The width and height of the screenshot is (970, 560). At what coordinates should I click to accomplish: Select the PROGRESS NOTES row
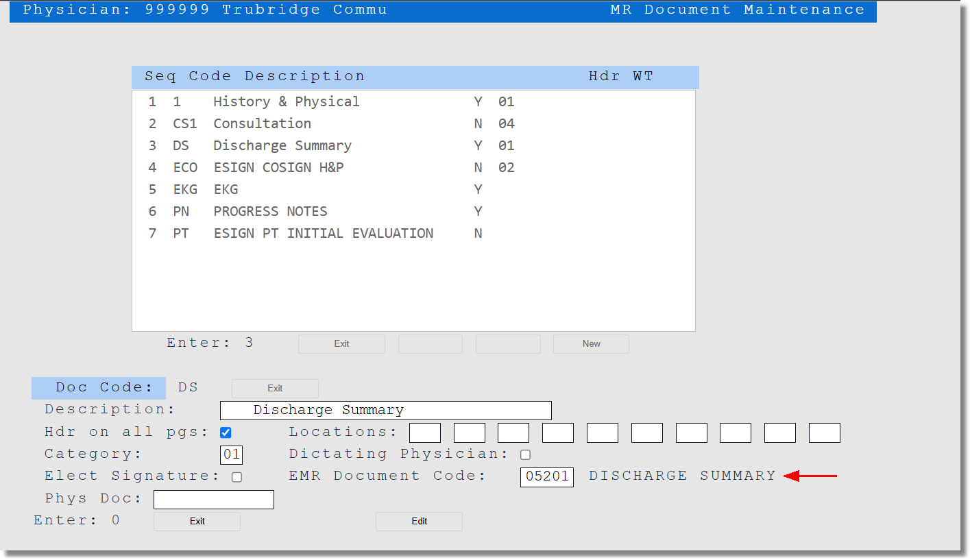click(x=413, y=211)
